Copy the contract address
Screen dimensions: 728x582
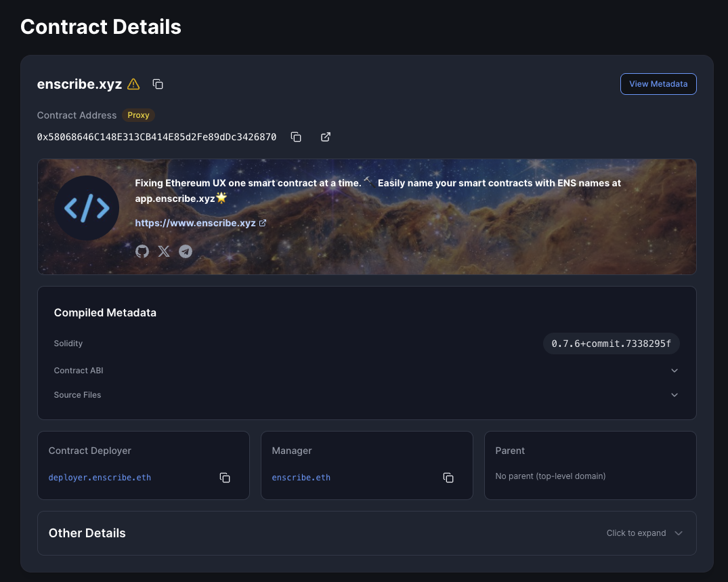click(296, 137)
